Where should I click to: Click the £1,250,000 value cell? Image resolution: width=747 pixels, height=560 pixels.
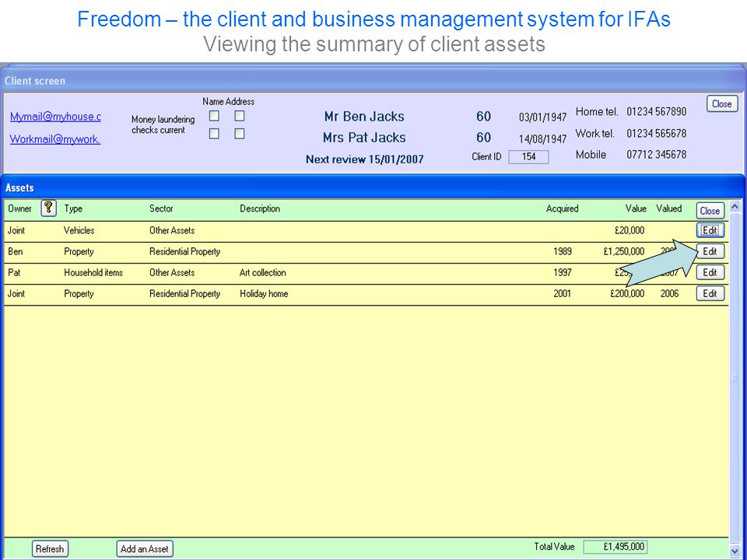tap(623, 251)
